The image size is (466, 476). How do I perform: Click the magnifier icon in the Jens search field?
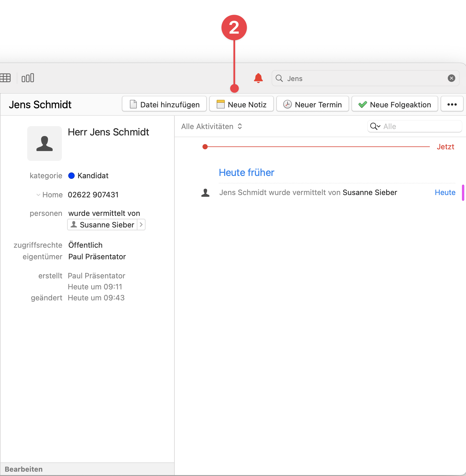click(x=279, y=78)
